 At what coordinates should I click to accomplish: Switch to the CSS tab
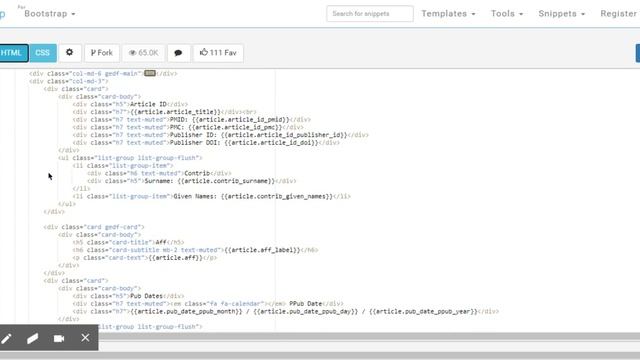pyautogui.click(x=42, y=53)
